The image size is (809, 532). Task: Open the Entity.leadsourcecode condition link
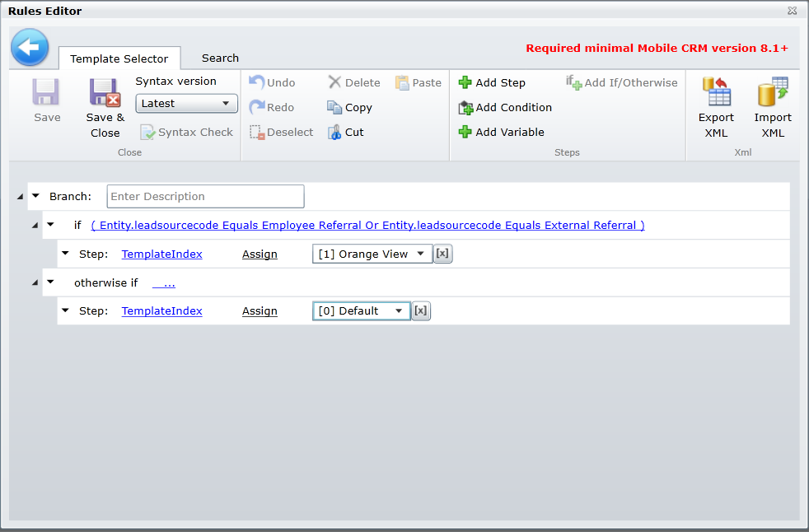coord(368,225)
